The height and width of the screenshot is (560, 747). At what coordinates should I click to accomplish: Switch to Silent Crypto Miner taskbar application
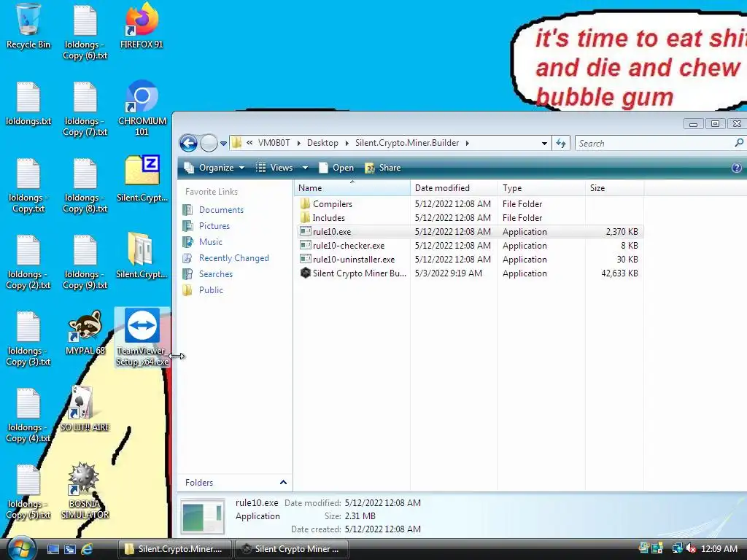pos(292,549)
